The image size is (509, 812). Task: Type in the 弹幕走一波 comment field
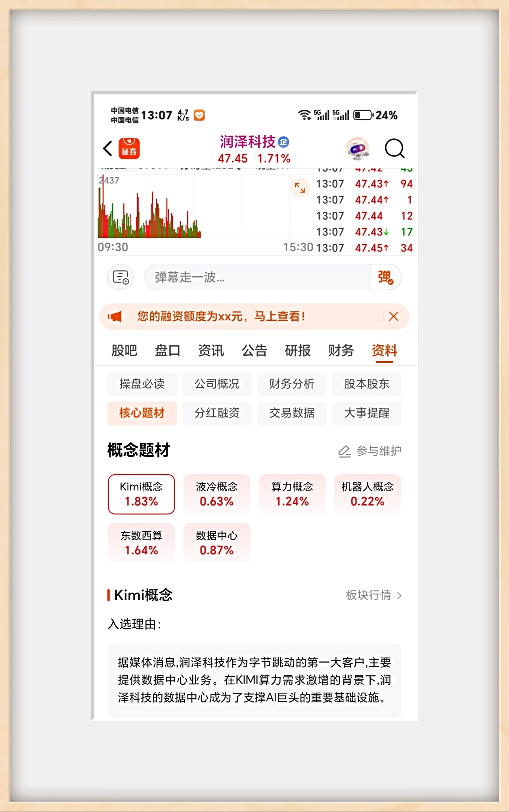pos(257,277)
